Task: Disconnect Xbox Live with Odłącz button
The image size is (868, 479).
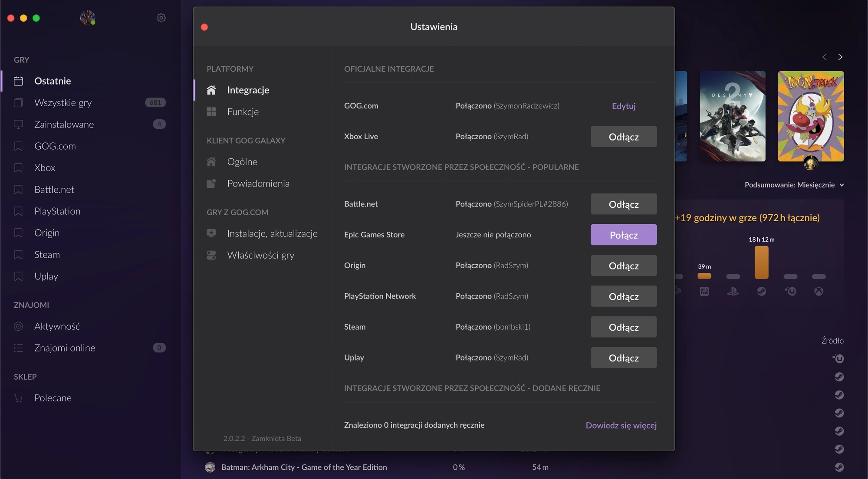Action: pyautogui.click(x=624, y=137)
